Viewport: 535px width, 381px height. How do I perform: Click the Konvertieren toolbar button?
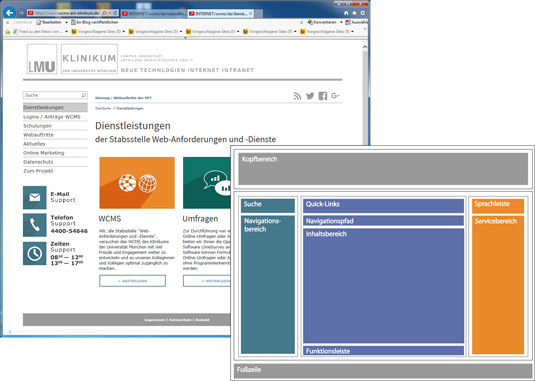coord(322,22)
